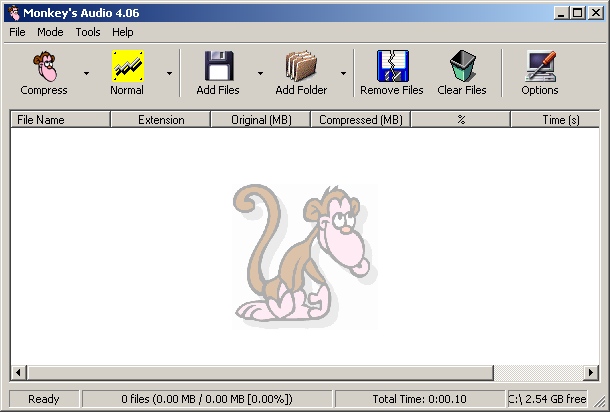
Task: Click the C:\ 2.54 GB free status entry
Action: pos(547,399)
